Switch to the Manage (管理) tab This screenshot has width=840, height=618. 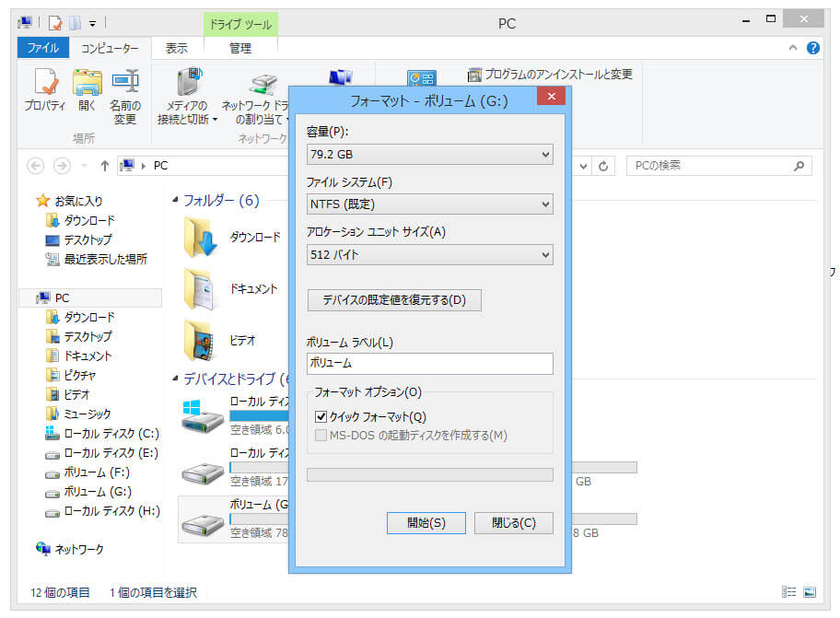pos(240,48)
